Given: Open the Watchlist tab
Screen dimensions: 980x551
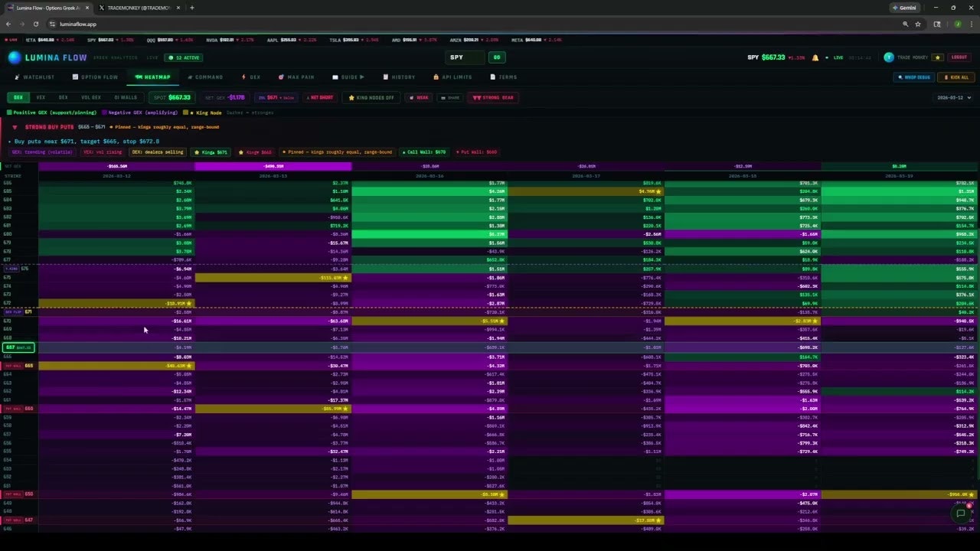Looking at the screenshot, I should tap(34, 77).
